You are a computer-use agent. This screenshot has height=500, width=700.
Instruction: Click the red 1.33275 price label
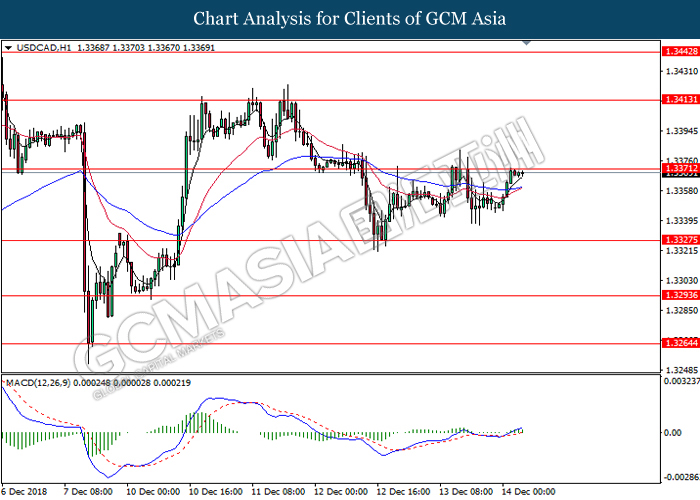[680, 240]
